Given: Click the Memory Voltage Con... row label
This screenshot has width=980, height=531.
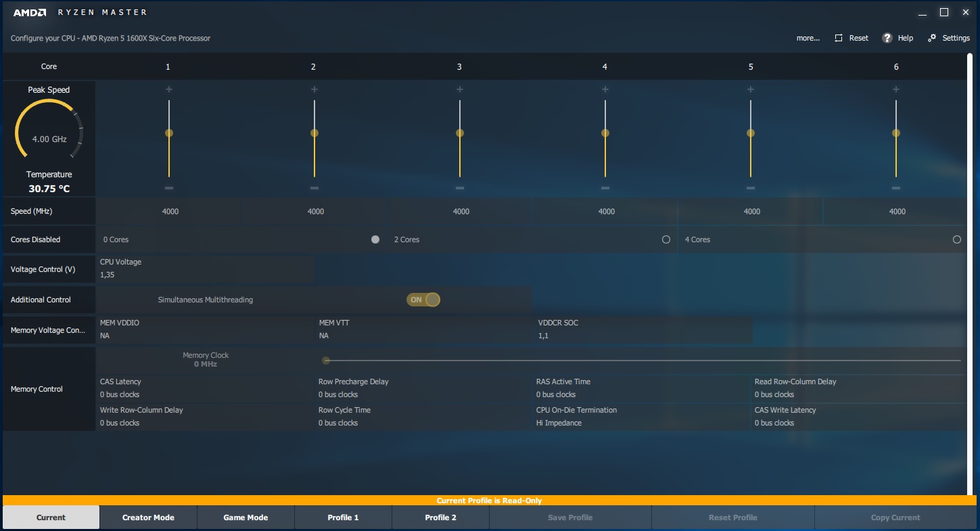Looking at the screenshot, I should 47,330.
